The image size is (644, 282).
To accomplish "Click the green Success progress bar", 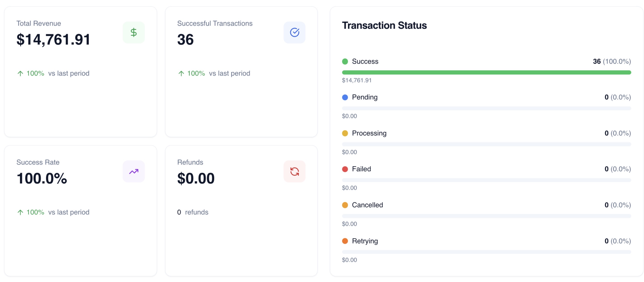I will (x=486, y=72).
